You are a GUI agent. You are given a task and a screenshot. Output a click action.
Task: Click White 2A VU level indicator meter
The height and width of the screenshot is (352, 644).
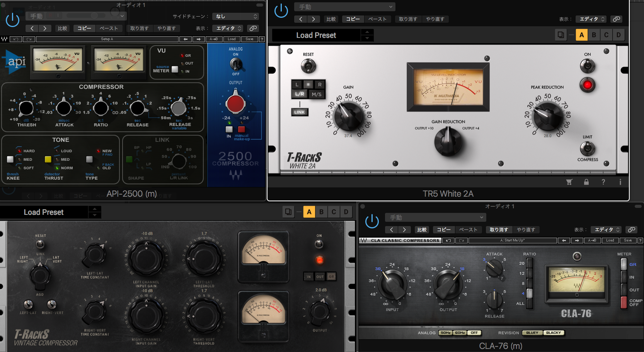[448, 87]
